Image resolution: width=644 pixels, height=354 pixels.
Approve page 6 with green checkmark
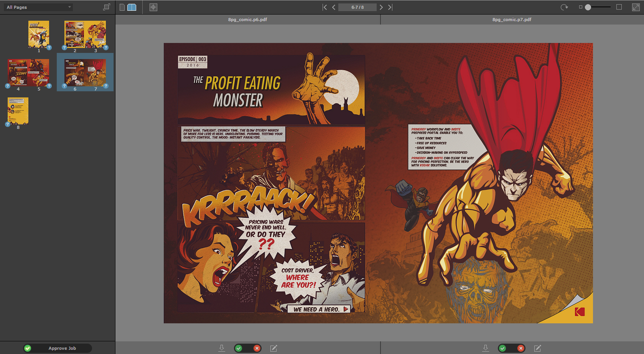pyautogui.click(x=239, y=348)
